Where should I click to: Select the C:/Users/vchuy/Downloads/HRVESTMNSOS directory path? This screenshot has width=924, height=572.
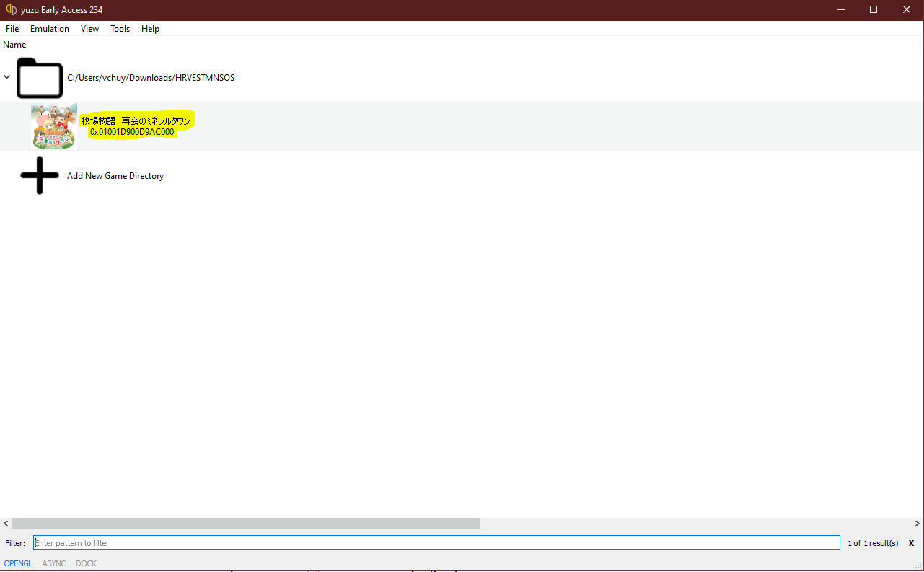[151, 78]
